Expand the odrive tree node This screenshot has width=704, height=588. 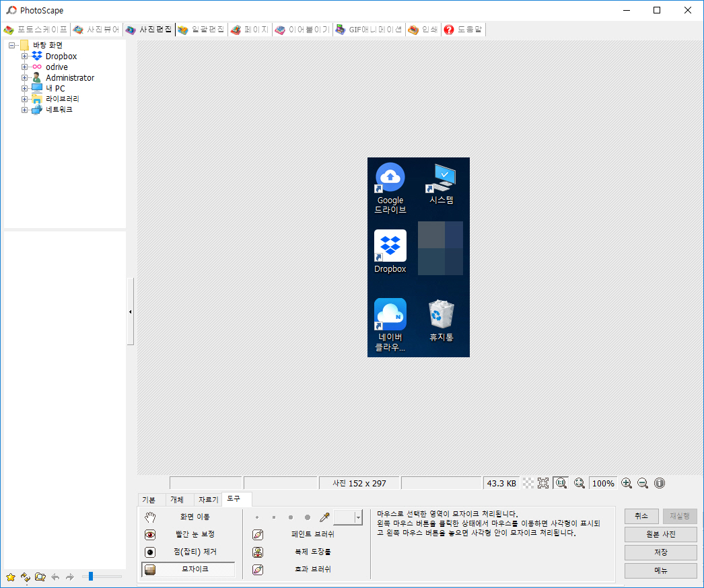click(25, 67)
